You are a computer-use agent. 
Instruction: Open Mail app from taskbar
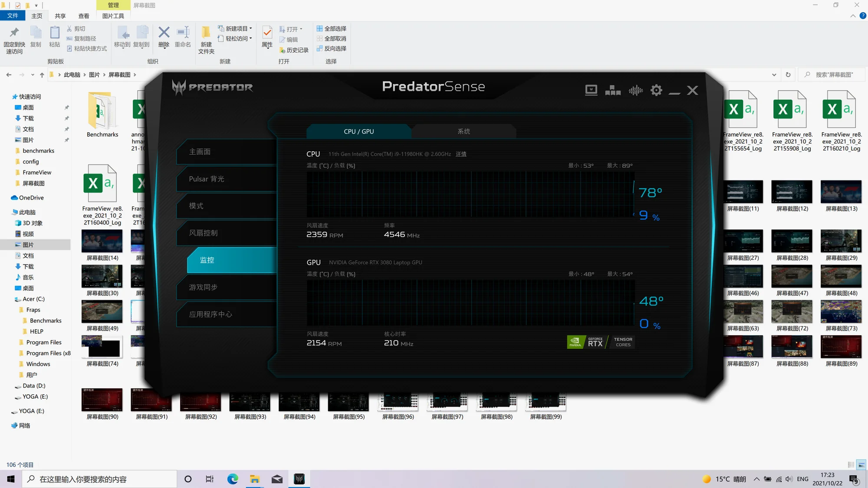(277, 479)
